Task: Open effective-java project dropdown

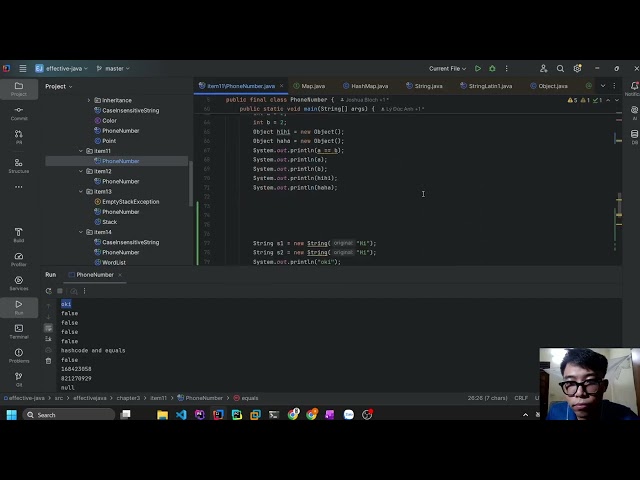Action: pos(62,69)
